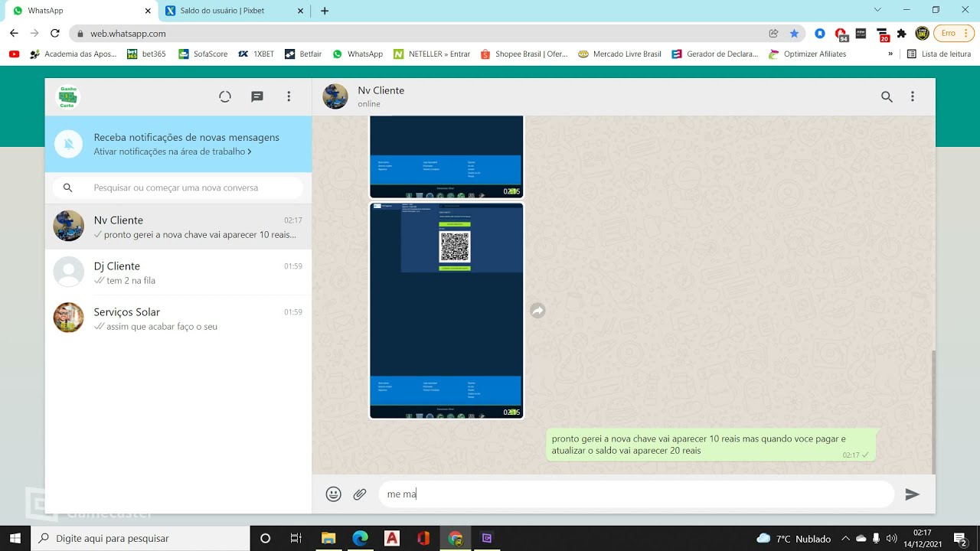Send the typed message

[x=912, y=494]
